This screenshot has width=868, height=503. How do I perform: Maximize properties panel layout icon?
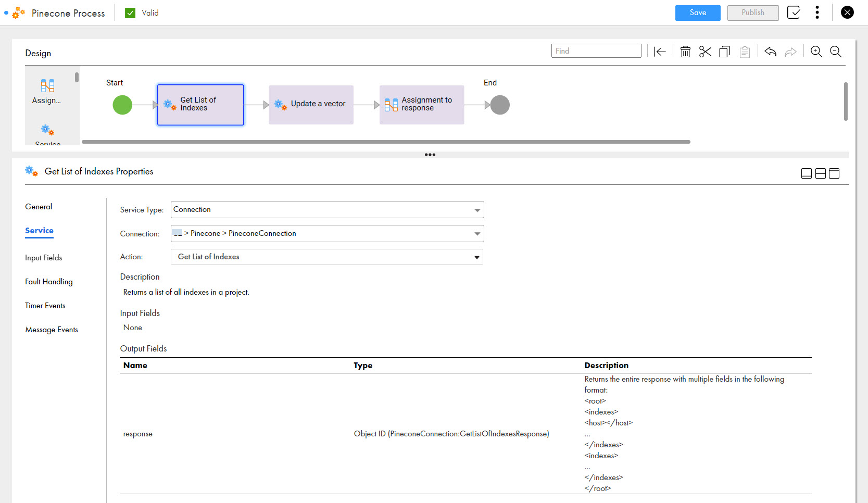[834, 173]
